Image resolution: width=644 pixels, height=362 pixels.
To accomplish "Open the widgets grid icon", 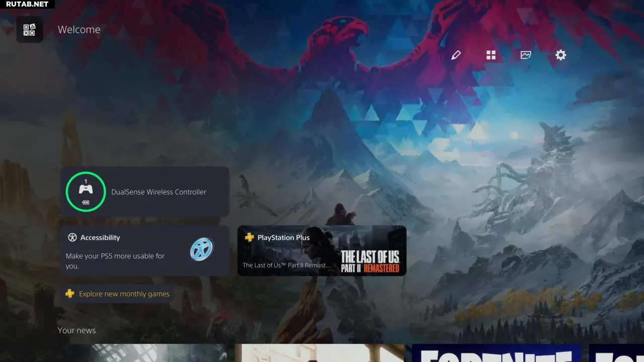I will coord(491,55).
